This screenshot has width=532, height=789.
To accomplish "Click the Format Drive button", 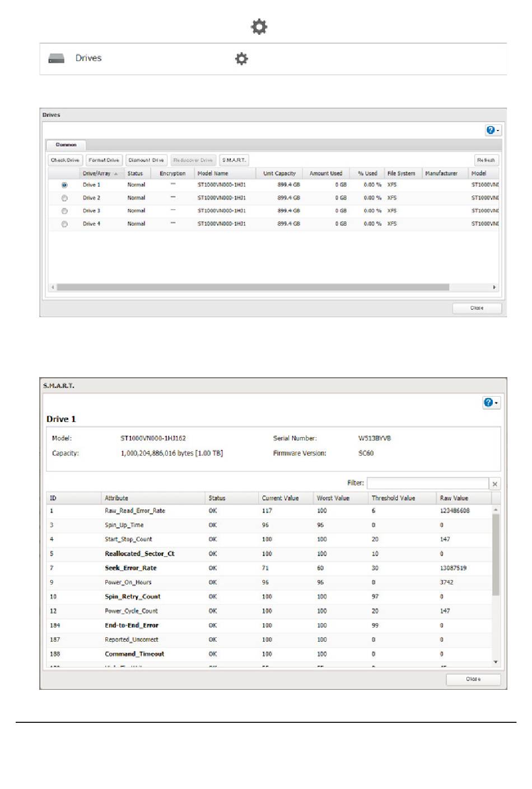I will (x=104, y=160).
